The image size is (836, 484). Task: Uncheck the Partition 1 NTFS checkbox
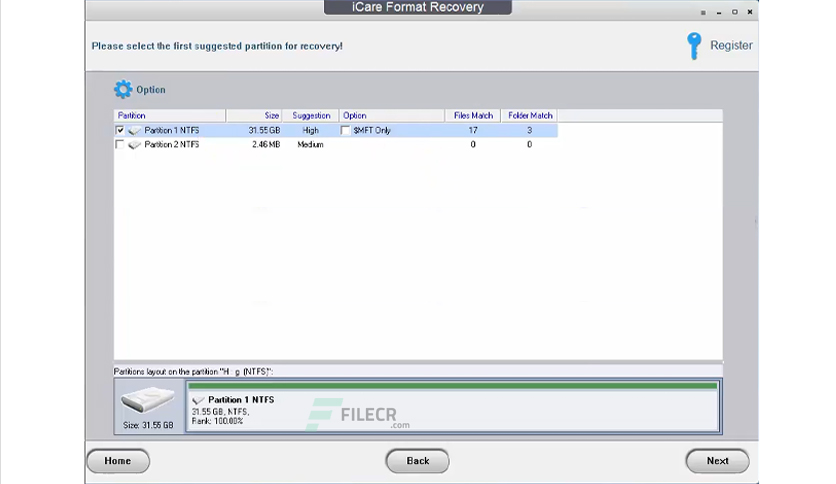tap(120, 130)
